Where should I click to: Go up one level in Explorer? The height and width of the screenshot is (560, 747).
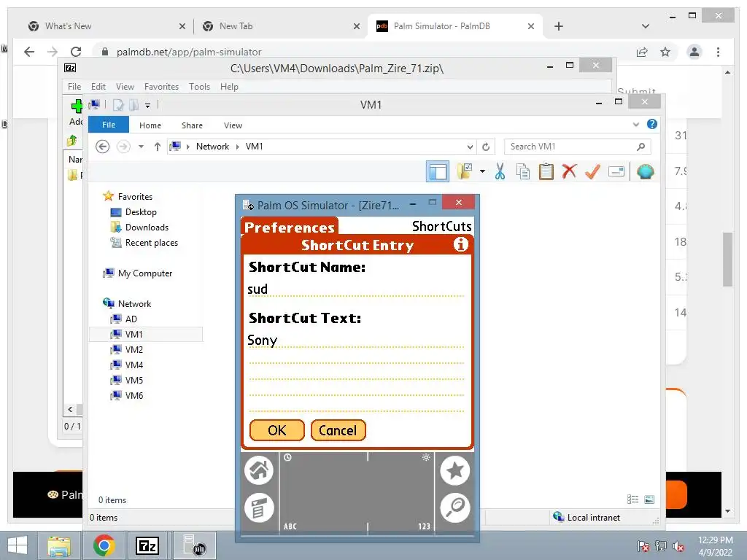pos(158,147)
